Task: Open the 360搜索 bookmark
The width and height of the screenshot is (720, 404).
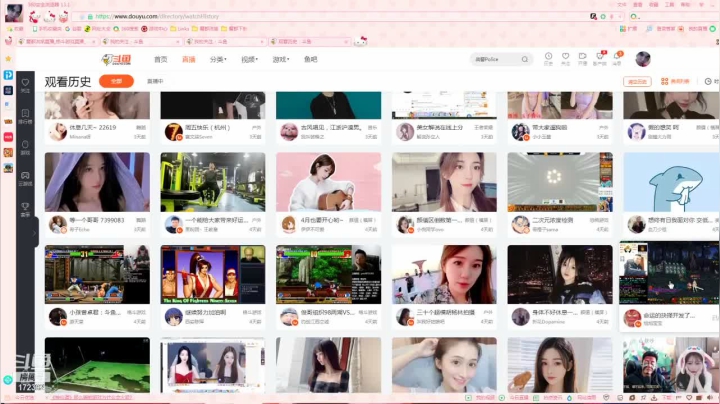Action: point(126,28)
